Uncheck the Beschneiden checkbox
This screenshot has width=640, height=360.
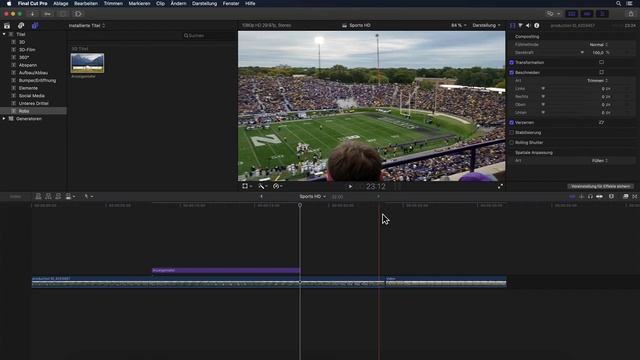point(511,72)
